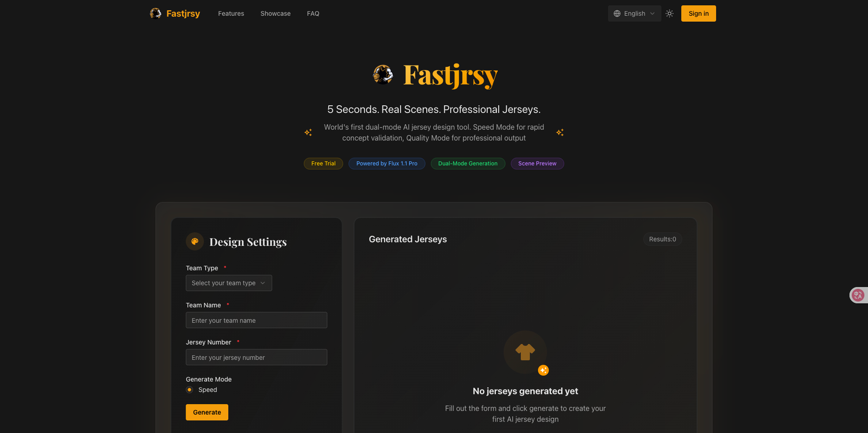Click the Powered by Flux 1.1 Pro tag
The height and width of the screenshot is (433, 868).
pos(387,163)
